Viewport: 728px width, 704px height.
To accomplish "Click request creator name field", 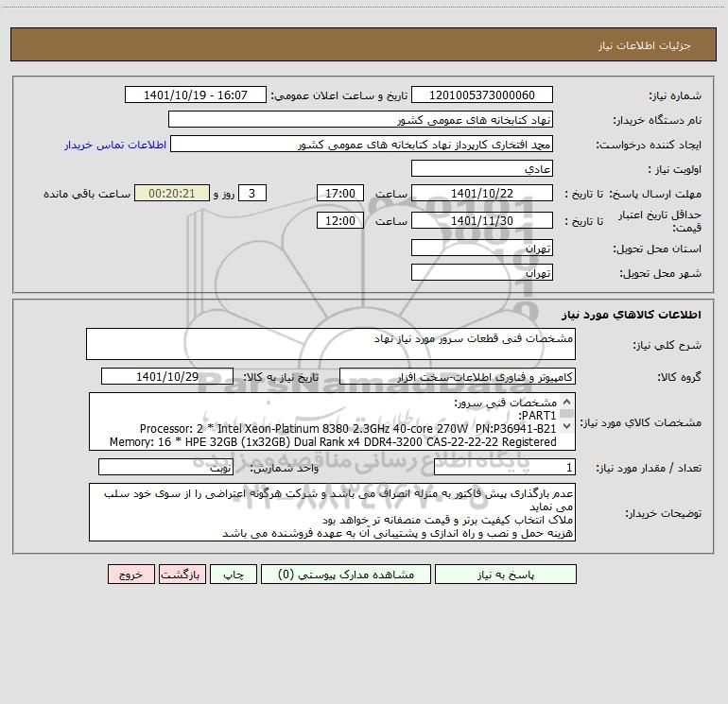I will point(362,144).
